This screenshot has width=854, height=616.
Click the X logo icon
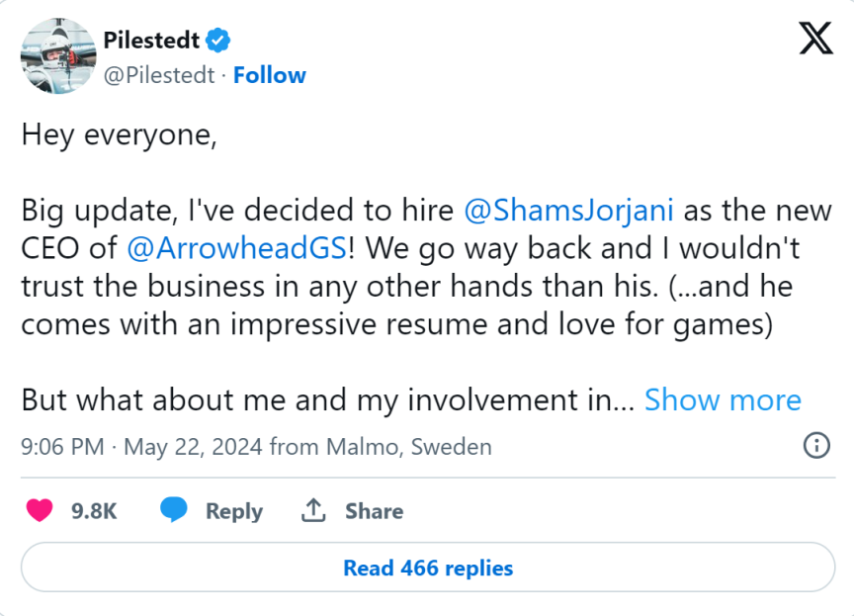tap(814, 40)
